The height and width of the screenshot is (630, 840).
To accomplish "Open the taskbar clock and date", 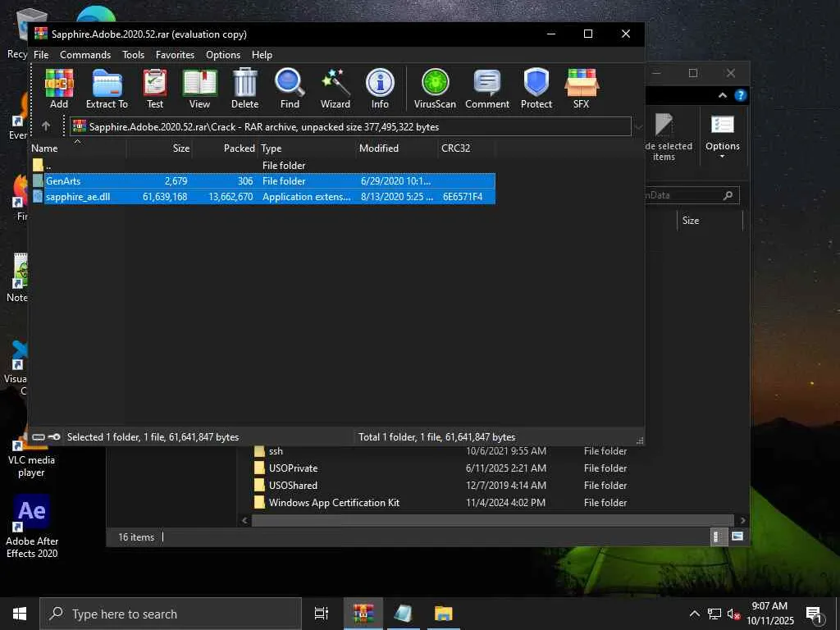I will coord(769,614).
